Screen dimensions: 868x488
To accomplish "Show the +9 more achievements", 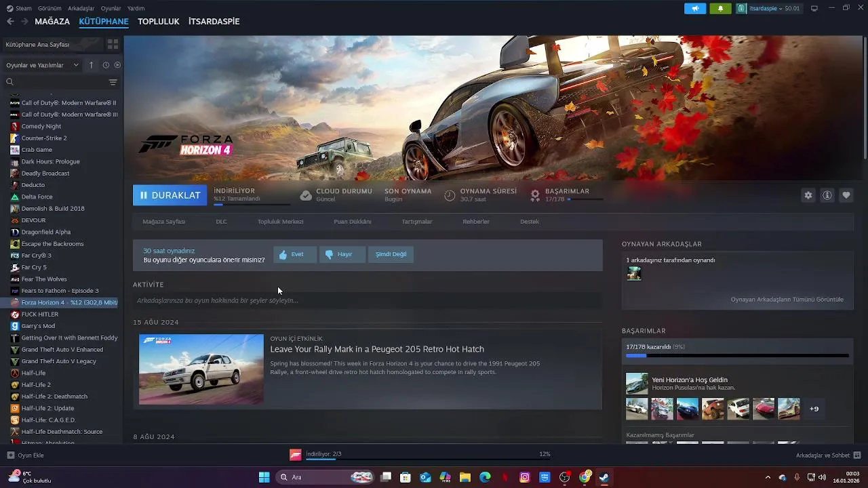I will point(814,409).
